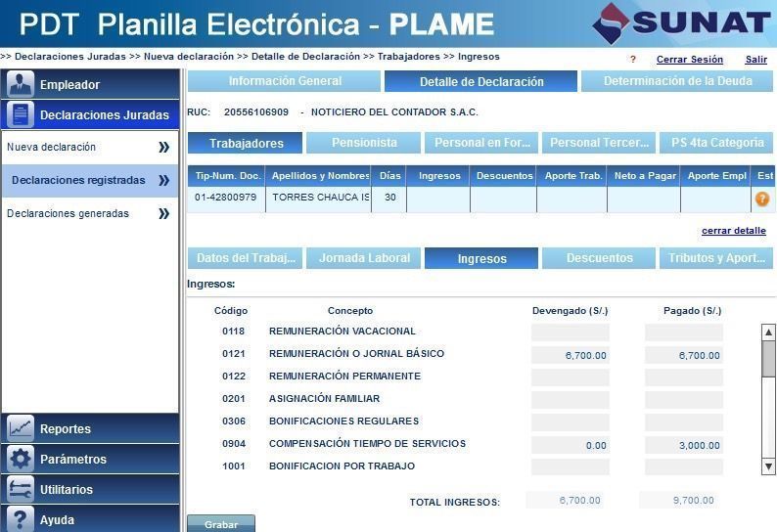Click the Salir link
777x532 pixels.
[x=756, y=60]
